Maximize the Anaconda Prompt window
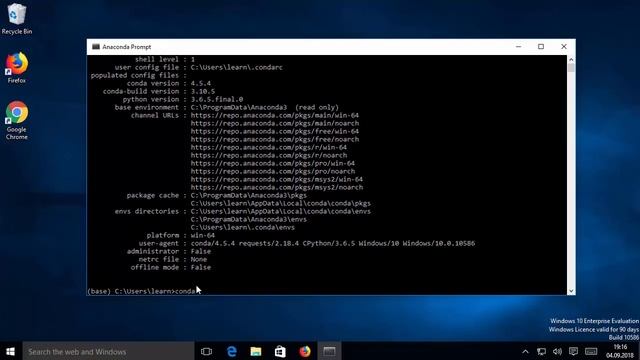Image resolution: width=640 pixels, height=360 pixels. pyautogui.click(x=541, y=47)
